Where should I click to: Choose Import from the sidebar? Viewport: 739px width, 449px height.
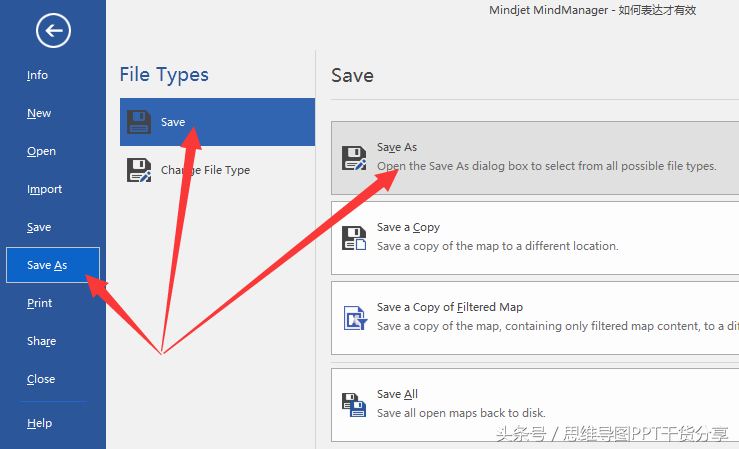[x=44, y=189]
